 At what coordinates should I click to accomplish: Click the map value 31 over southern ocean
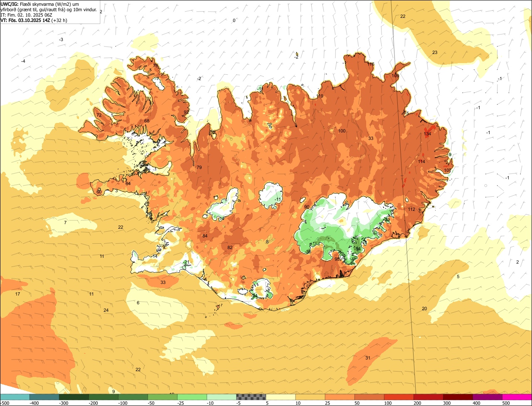point(368,358)
